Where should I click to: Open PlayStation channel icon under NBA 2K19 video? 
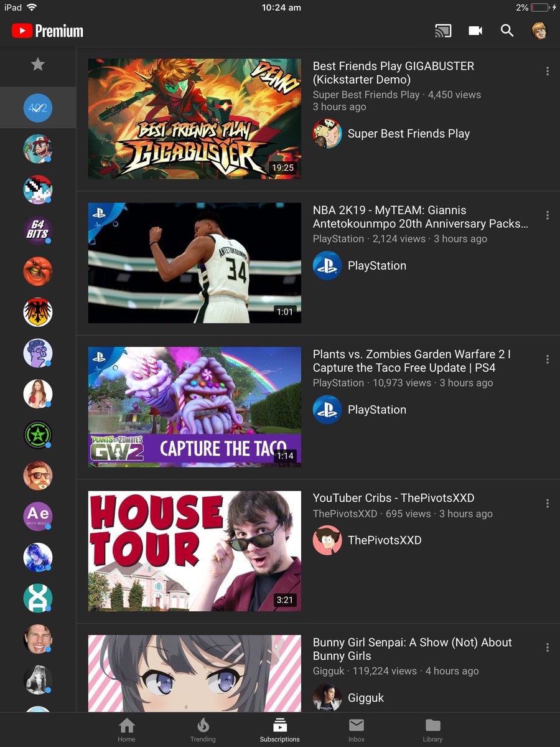327,266
